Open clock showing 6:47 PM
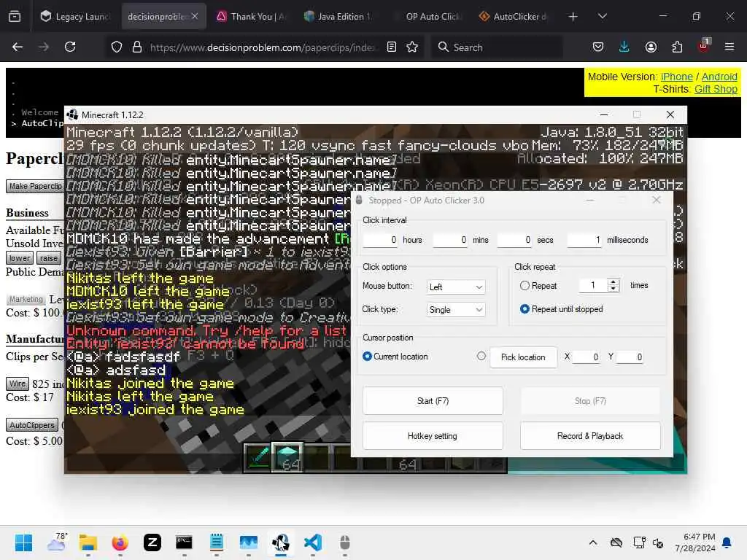Image resolution: width=747 pixels, height=560 pixels. pos(695,542)
